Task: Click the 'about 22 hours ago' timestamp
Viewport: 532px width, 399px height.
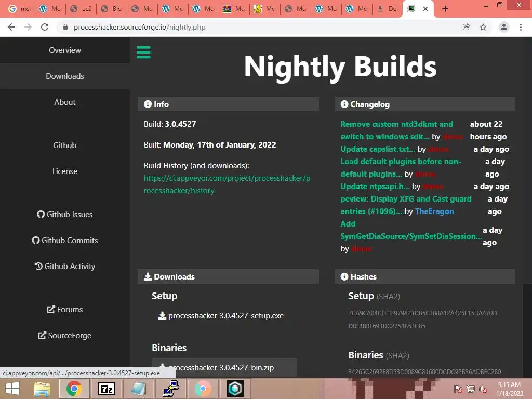Action: (x=488, y=130)
